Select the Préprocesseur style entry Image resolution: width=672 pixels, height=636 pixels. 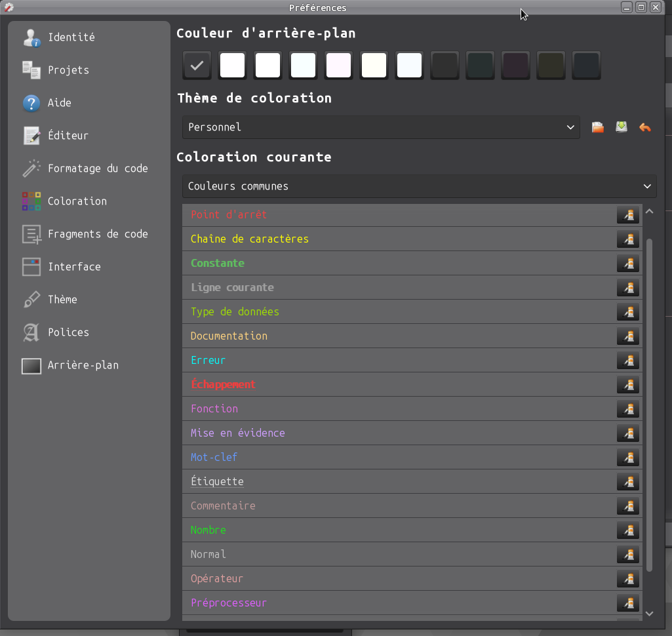pyautogui.click(x=229, y=603)
